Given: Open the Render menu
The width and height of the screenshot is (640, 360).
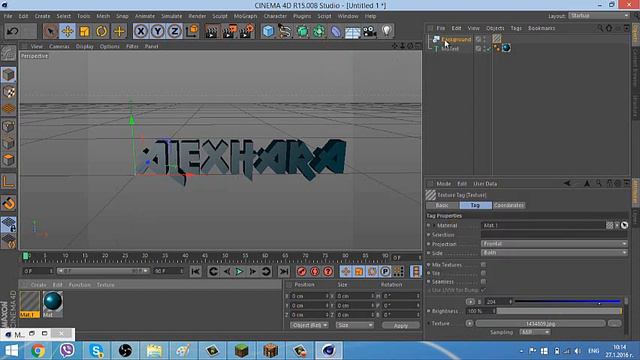Looking at the screenshot, I should pyautogui.click(x=197, y=16).
